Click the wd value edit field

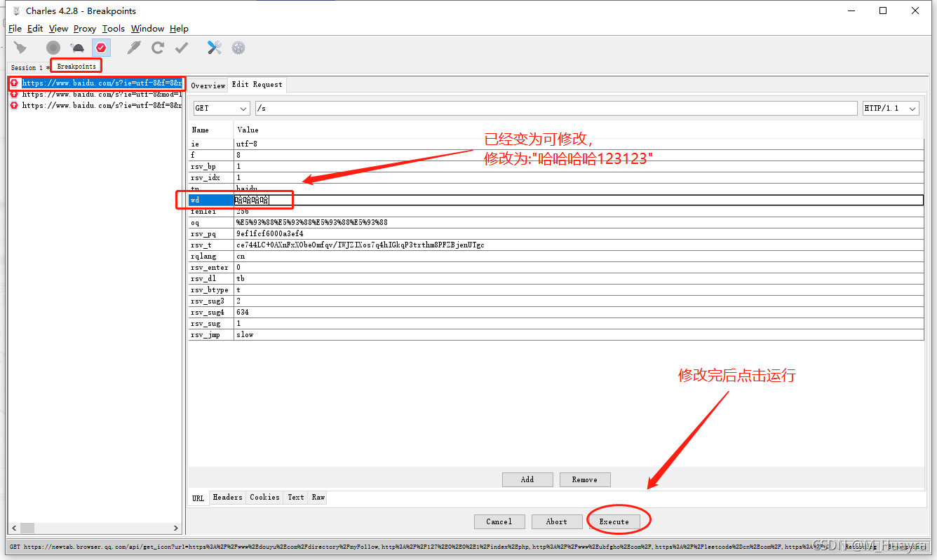coord(579,200)
